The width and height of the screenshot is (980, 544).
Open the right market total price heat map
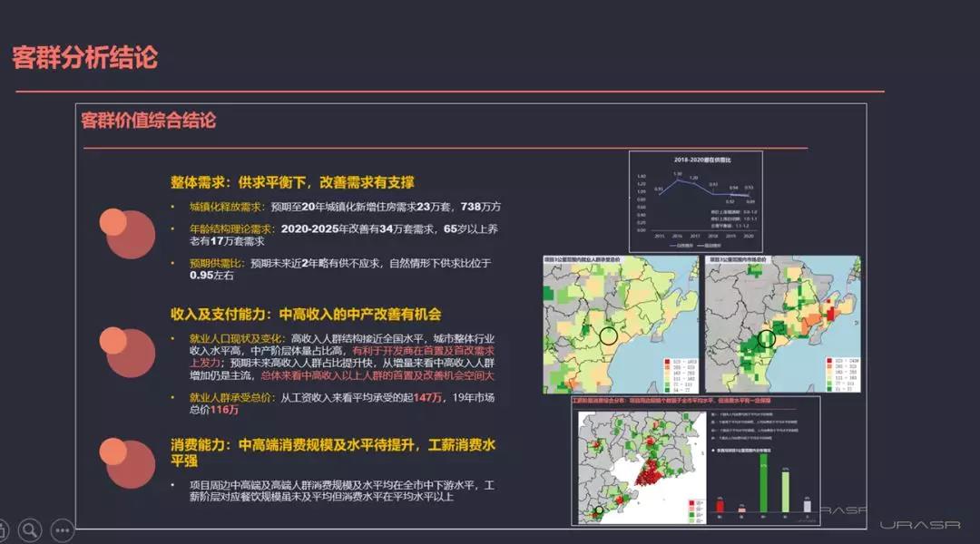pyautogui.click(x=782, y=325)
